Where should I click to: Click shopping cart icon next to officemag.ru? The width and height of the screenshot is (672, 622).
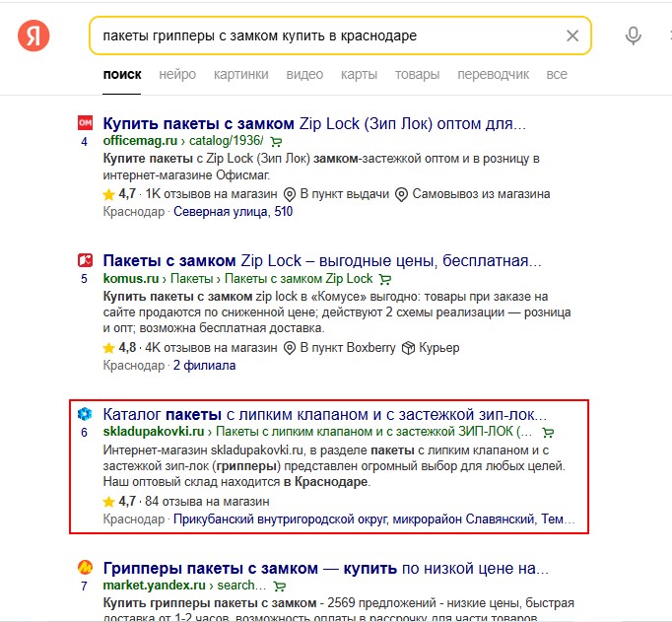277,142
